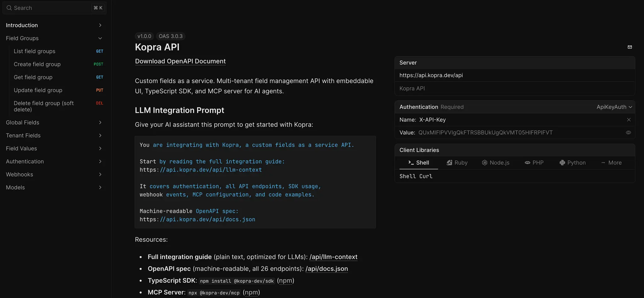644x298 pixels.
Task: Open the /api/docs.json resource link
Action: [326, 269]
